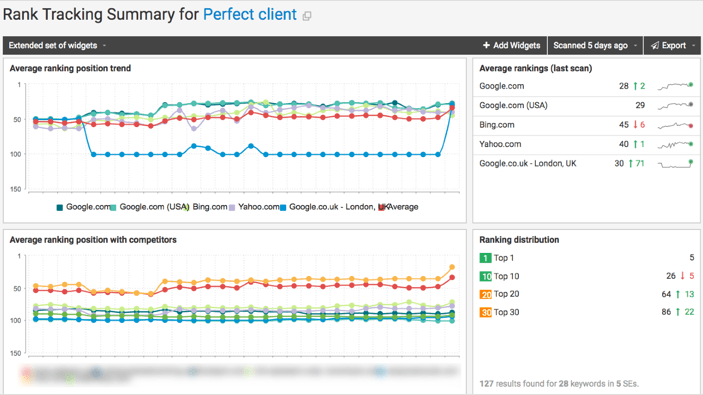This screenshot has width=703, height=395.
Task: Select Google.com row in Average rankings
Action: click(x=586, y=86)
